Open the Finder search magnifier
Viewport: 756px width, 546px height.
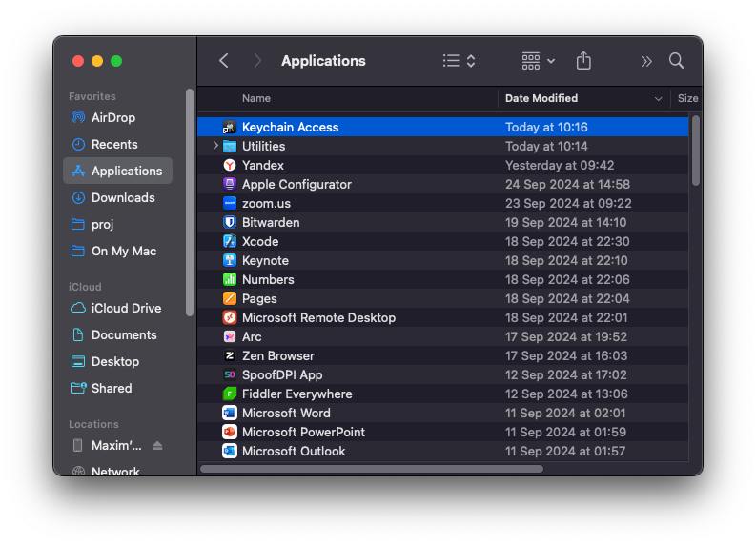pyautogui.click(x=676, y=61)
